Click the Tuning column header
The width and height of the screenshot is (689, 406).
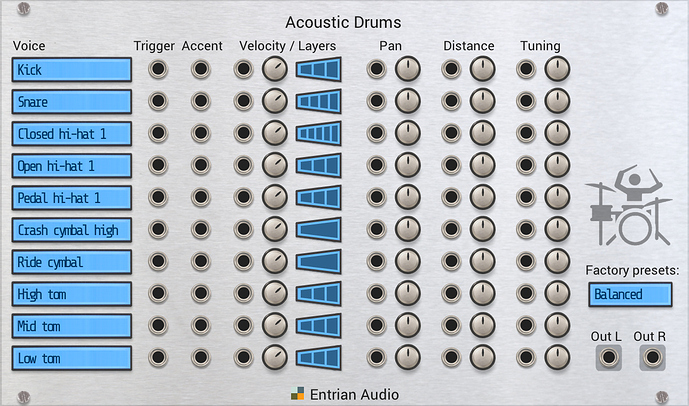coord(540,46)
